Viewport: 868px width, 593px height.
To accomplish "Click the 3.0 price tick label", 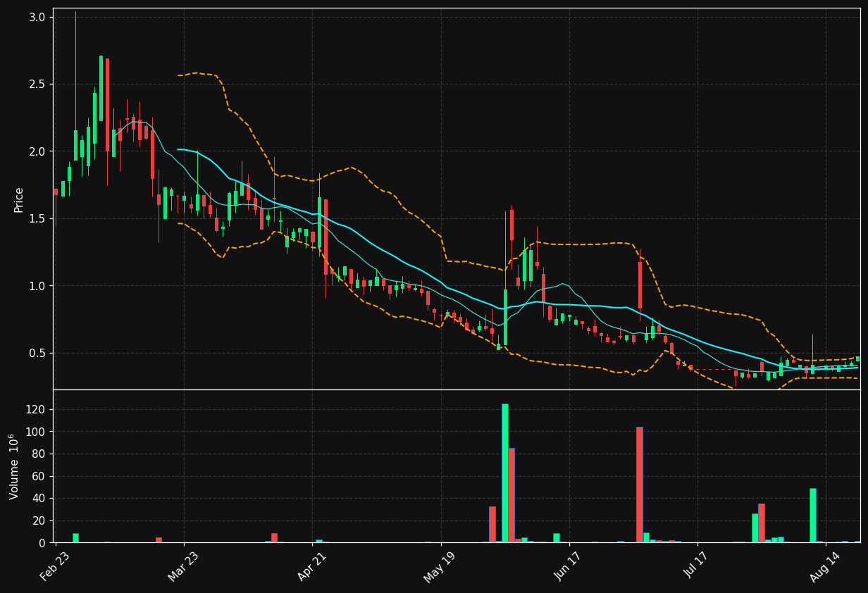I will (x=39, y=17).
